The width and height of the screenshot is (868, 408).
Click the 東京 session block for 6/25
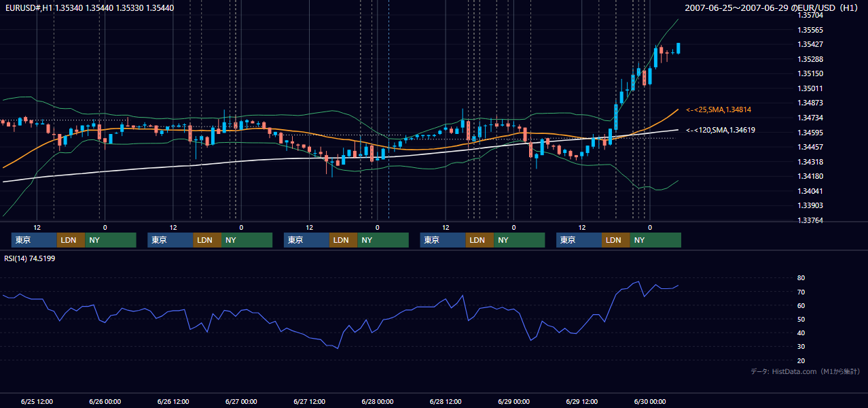[x=34, y=240]
